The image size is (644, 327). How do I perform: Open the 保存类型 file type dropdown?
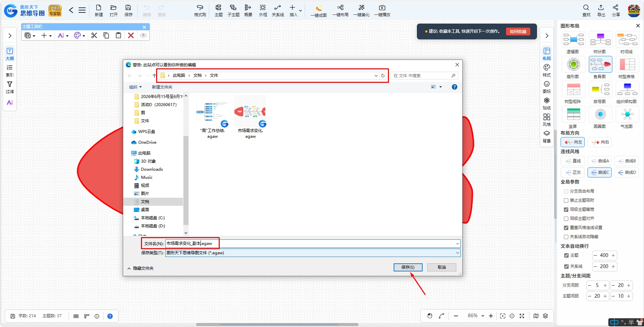click(313, 253)
